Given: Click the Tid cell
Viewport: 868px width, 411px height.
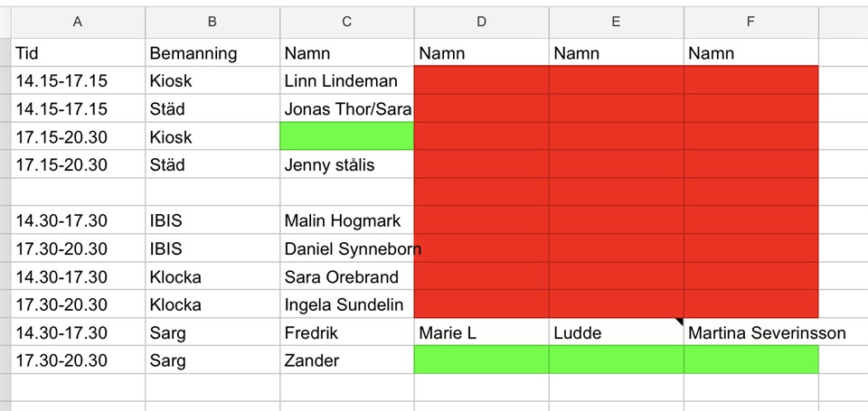Looking at the screenshot, I should click(77, 53).
